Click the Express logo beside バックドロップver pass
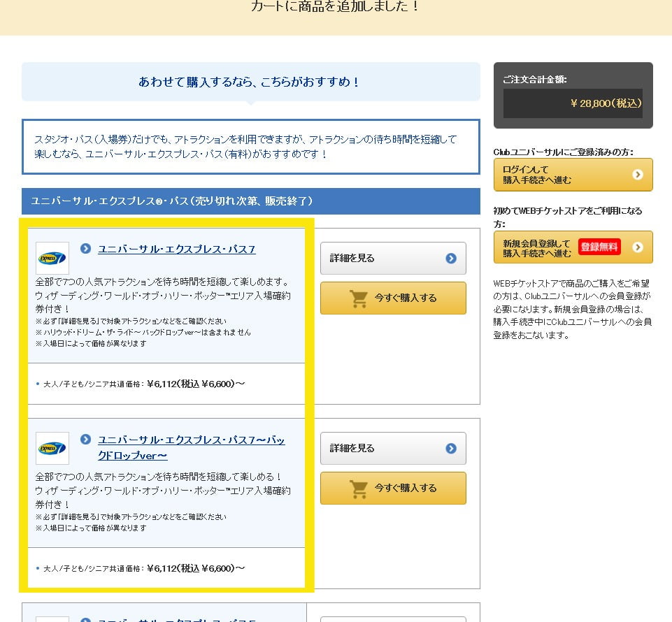This screenshot has width=672, height=622. click(x=52, y=448)
